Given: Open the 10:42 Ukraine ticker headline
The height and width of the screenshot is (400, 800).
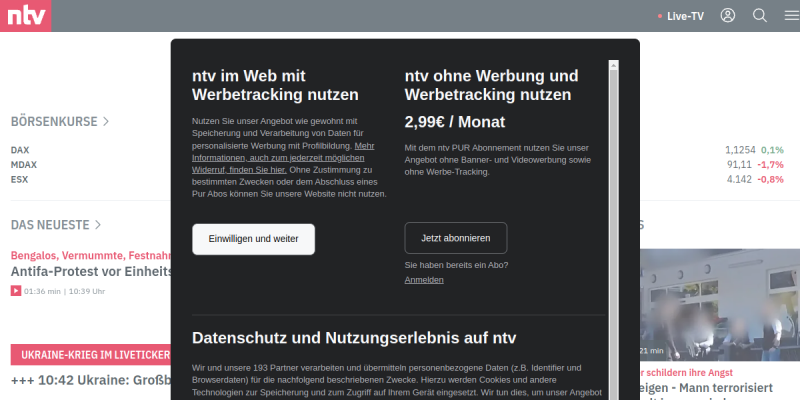Looking at the screenshot, I should pos(91,381).
